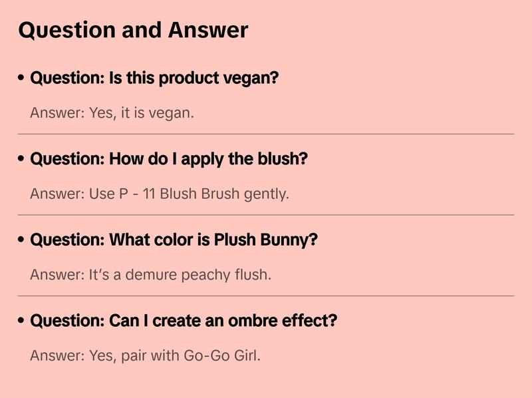The image size is (532, 398).
Task: Click the bullet beside the vegan question
Action: coord(22,79)
